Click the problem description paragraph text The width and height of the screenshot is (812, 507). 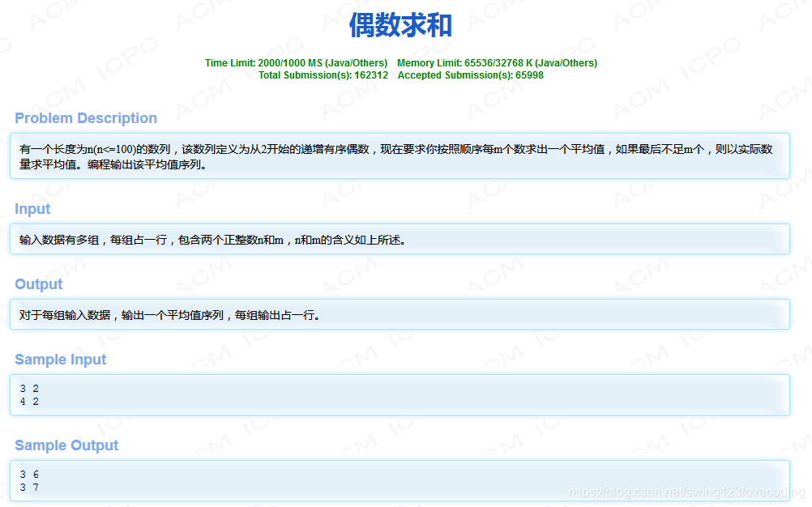396,157
